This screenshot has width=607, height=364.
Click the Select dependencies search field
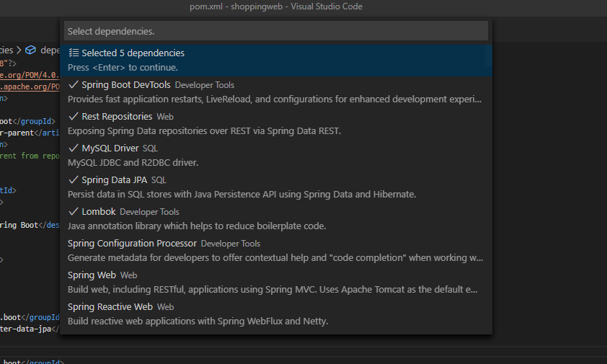coord(275,31)
